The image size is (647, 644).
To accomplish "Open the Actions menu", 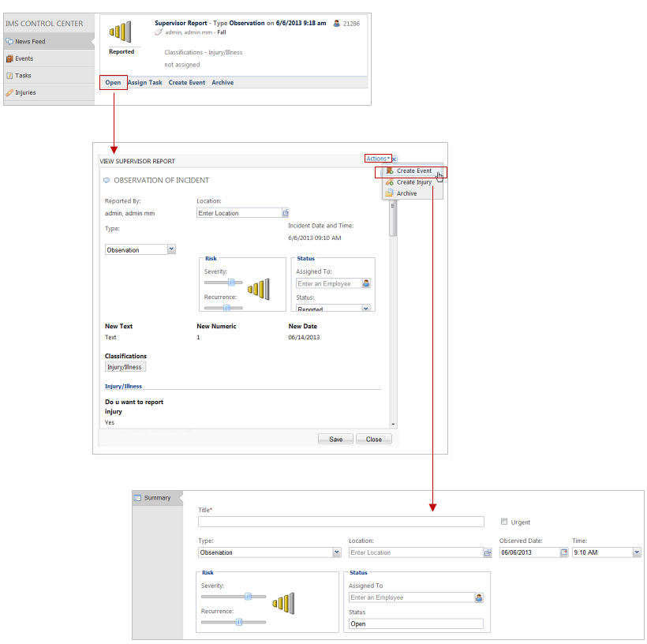I will point(378,159).
